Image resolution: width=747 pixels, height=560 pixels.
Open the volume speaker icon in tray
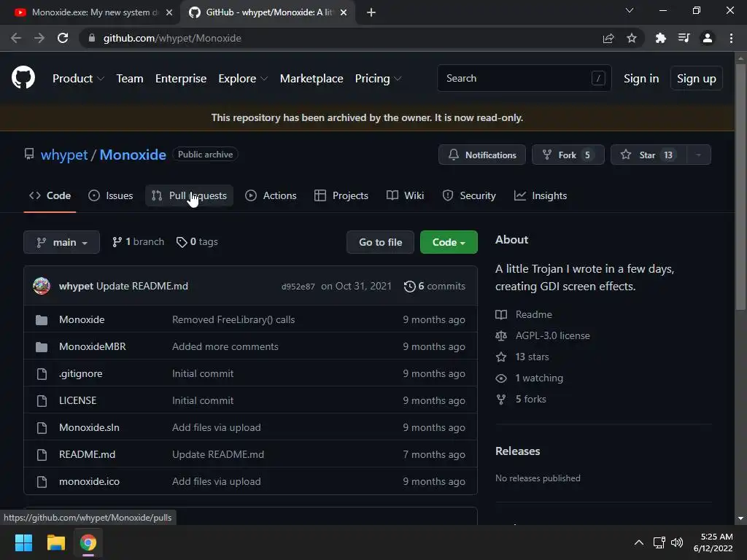(677, 542)
